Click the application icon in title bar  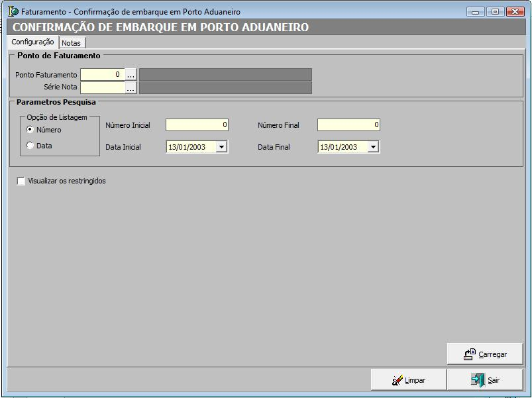(13, 12)
